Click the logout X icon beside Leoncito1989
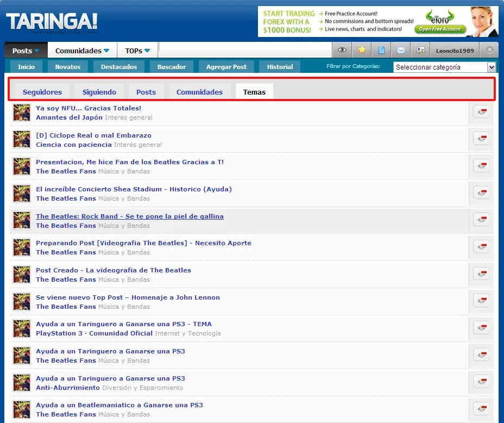 [x=489, y=50]
